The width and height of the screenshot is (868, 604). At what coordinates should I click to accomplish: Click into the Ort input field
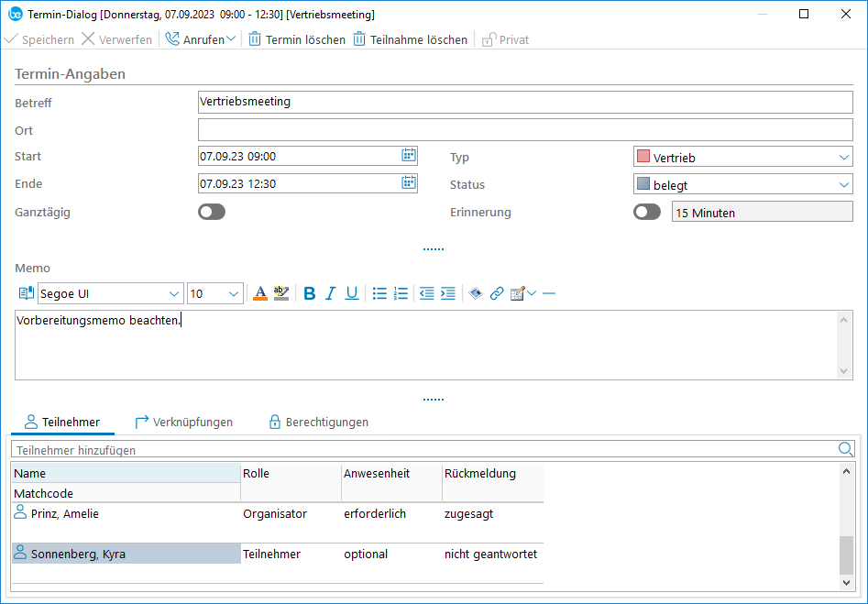524,129
